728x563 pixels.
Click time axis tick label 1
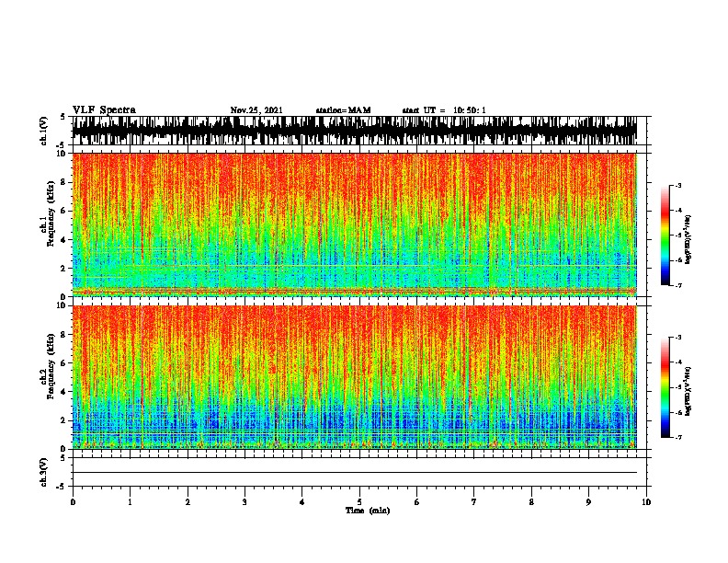tap(130, 502)
